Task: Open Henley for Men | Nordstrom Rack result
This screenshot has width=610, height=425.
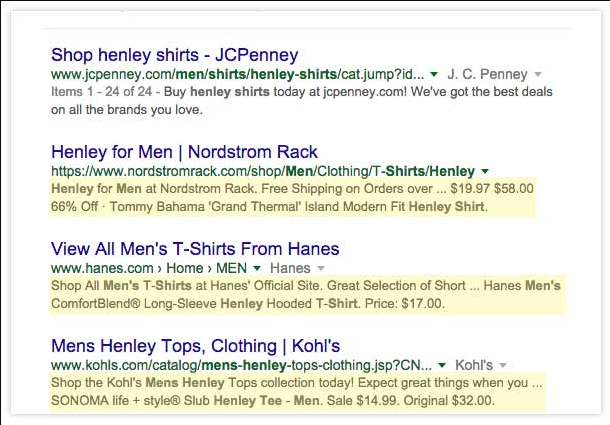Action: [x=184, y=152]
